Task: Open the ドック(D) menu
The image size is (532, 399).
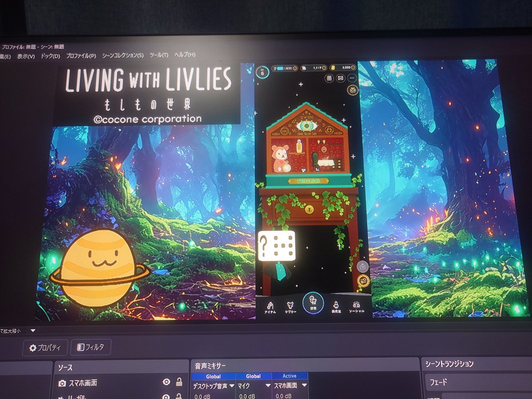Action: coord(50,56)
